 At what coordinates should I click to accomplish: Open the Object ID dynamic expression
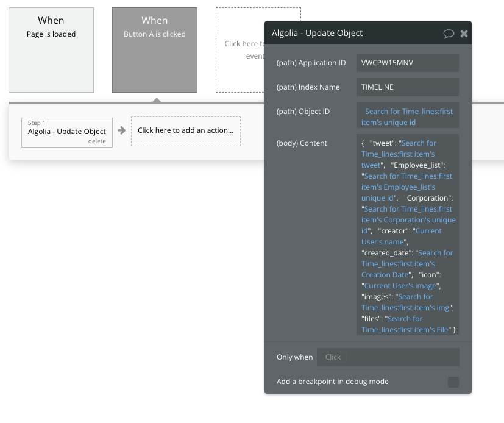click(x=407, y=117)
